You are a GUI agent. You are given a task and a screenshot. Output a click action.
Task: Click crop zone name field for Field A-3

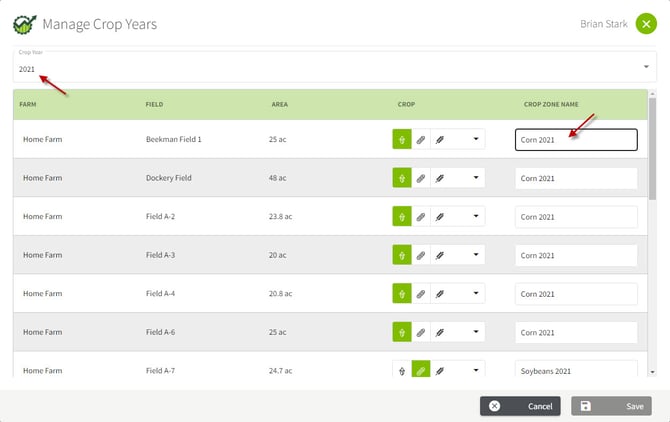pyautogui.click(x=576, y=255)
